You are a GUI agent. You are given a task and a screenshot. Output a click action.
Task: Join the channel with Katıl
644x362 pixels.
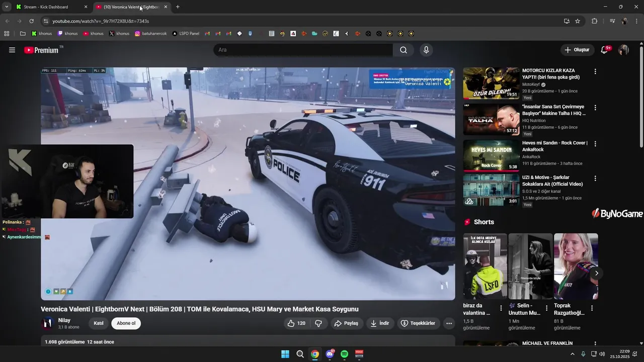point(99,323)
